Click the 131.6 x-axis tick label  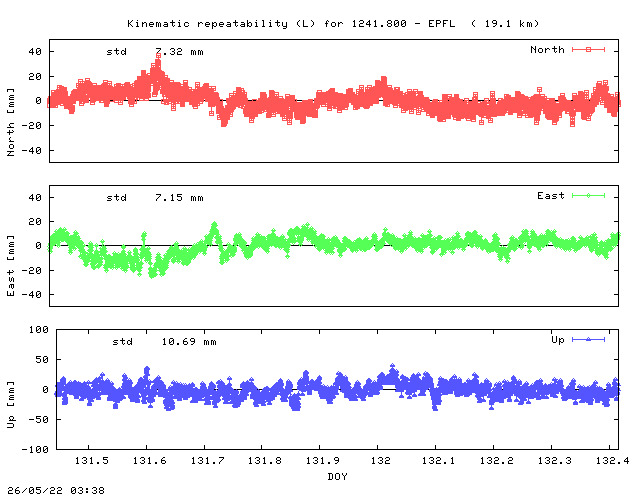click(149, 460)
